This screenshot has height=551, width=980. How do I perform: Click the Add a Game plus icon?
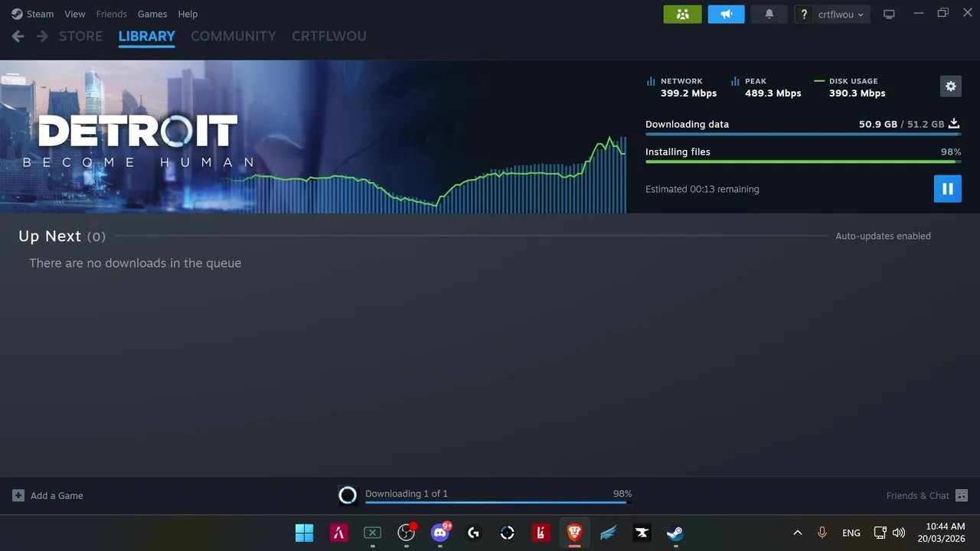coord(18,496)
